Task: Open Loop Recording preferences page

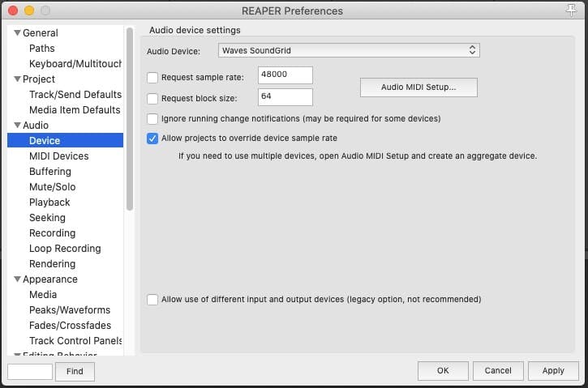Action: [65, 249]
